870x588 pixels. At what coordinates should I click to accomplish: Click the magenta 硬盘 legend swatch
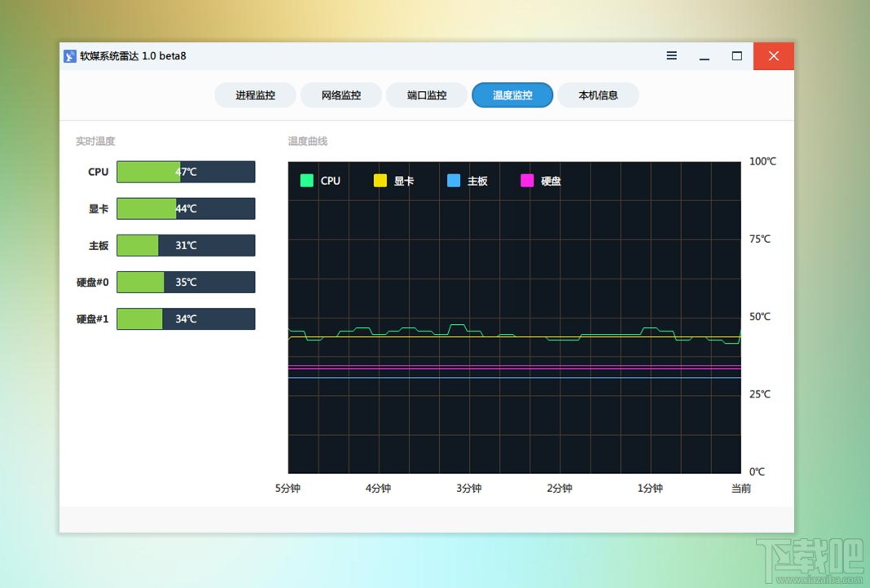[x=527, y=180]
